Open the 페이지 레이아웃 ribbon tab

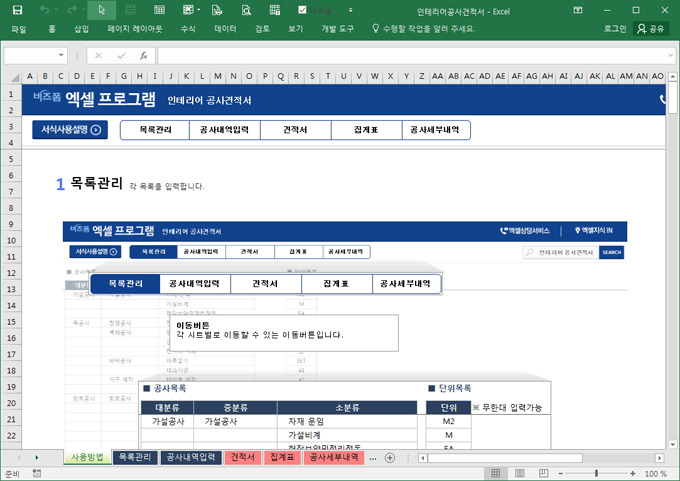click(135, 29)
